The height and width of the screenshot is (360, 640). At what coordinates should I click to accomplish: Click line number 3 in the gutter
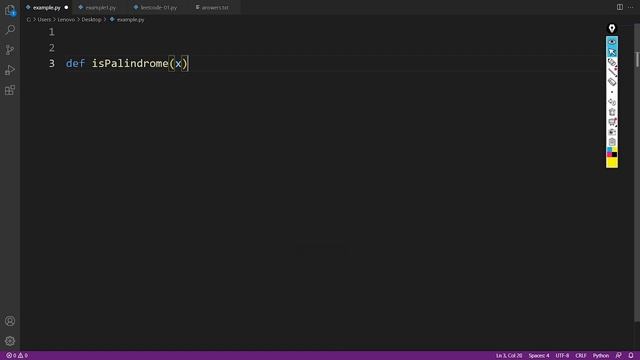(x=51, y=63)
